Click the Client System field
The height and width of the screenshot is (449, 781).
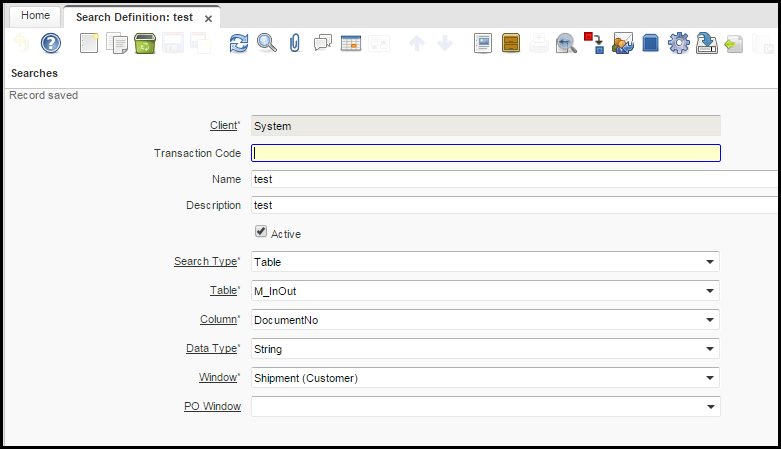click(486, 126)
